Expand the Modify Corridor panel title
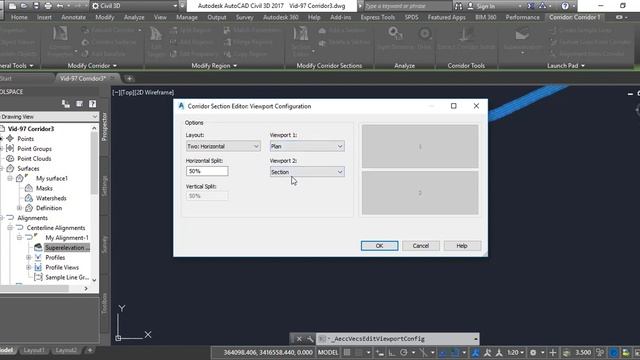640x360 pixels. (x=92, y=65)
